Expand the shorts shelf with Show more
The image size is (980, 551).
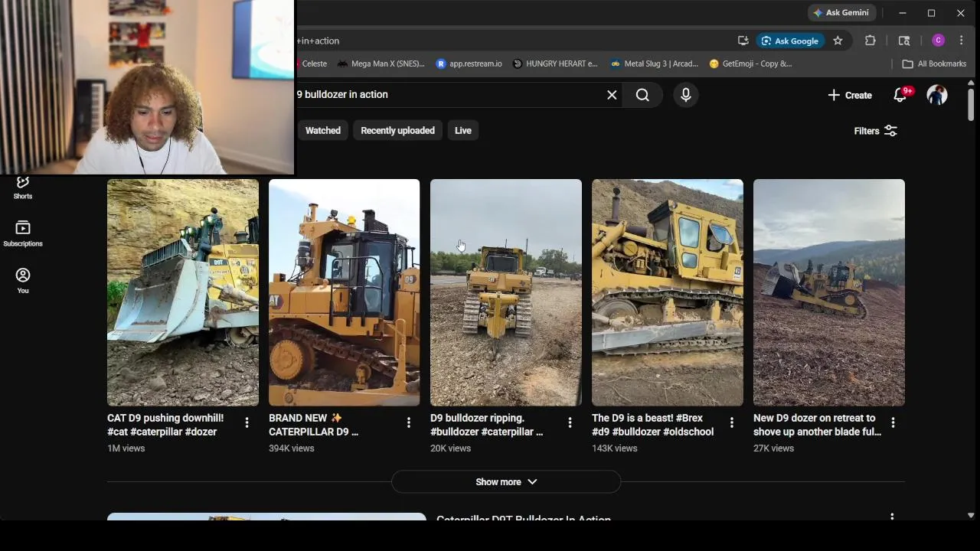pyautogui.click(x=506, y=482)
